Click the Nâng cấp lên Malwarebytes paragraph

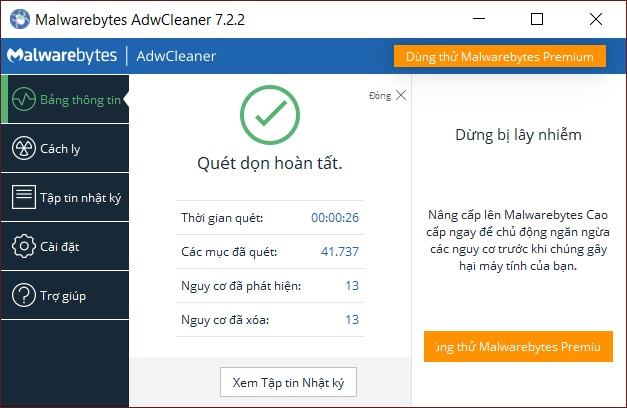(x=518, y=240)
